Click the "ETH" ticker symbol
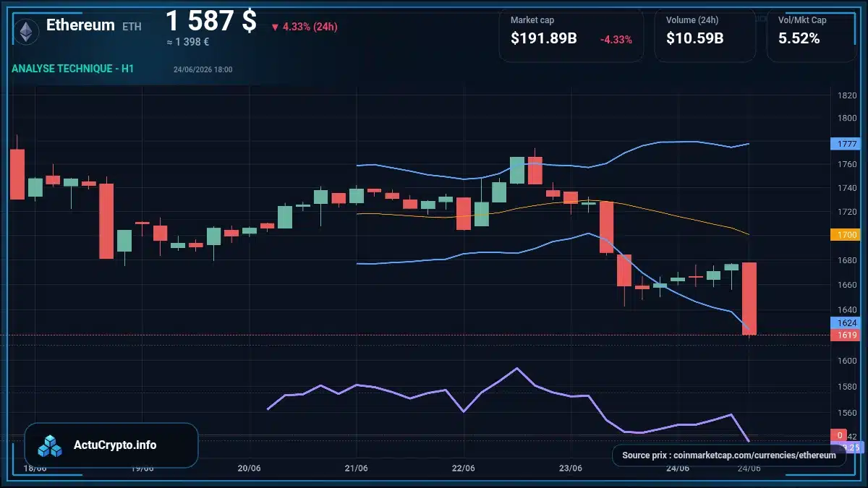The image size is (868, 488). [x=132, y=27]
